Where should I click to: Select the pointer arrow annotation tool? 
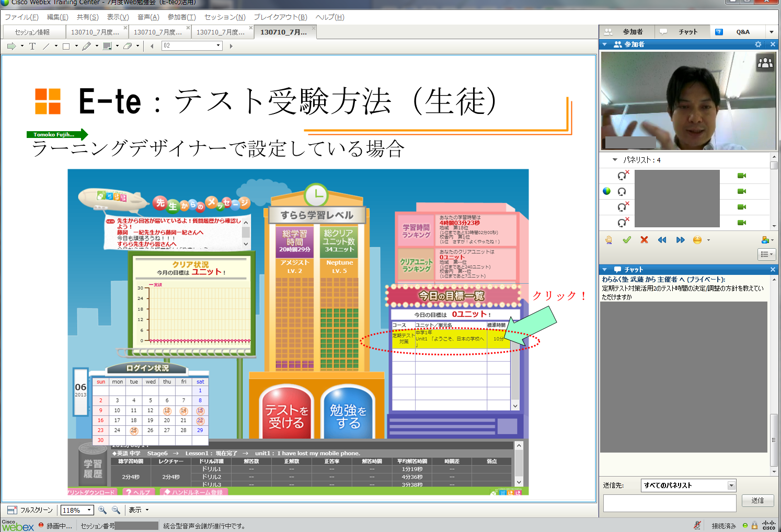pyautogui.click(x=12, y=46)
